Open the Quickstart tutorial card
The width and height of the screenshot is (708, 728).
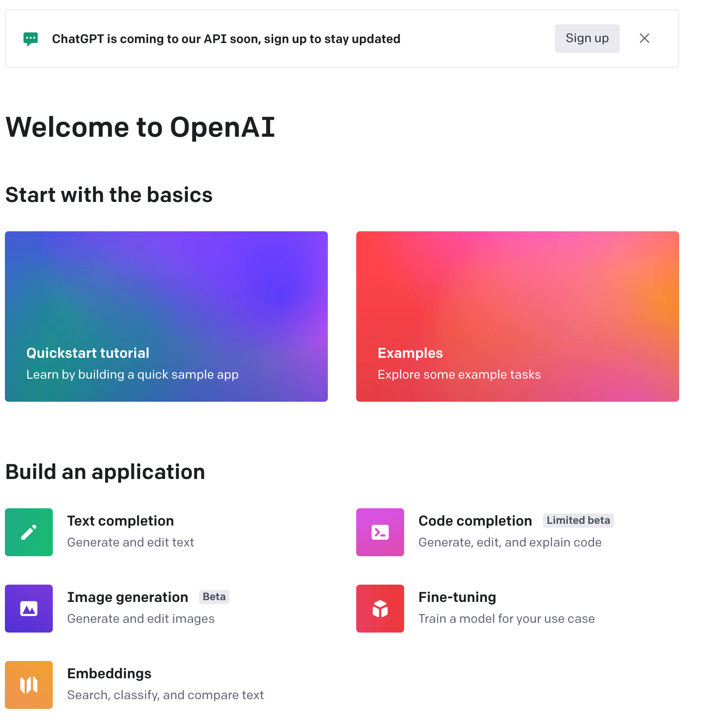pos(166,316)
